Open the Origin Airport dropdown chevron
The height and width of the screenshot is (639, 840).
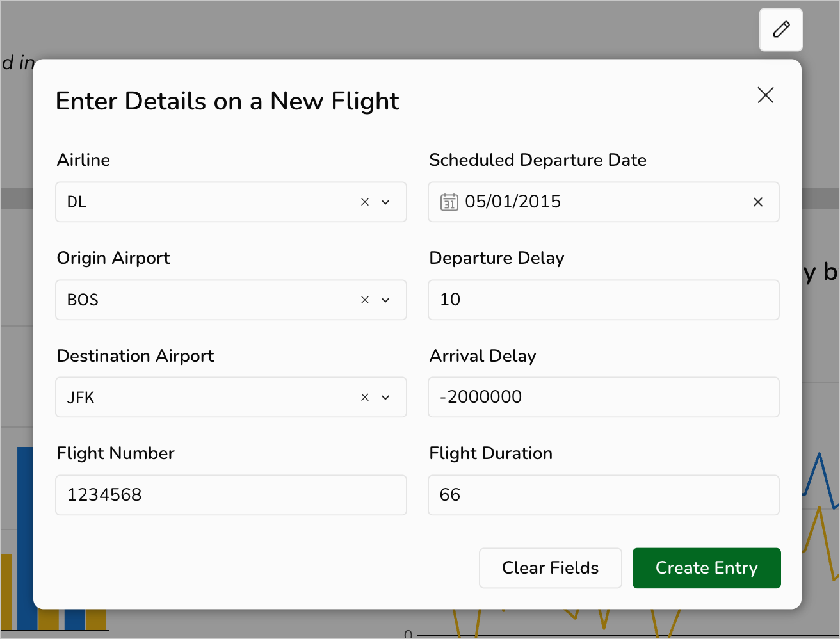click(x=385, y=300)
